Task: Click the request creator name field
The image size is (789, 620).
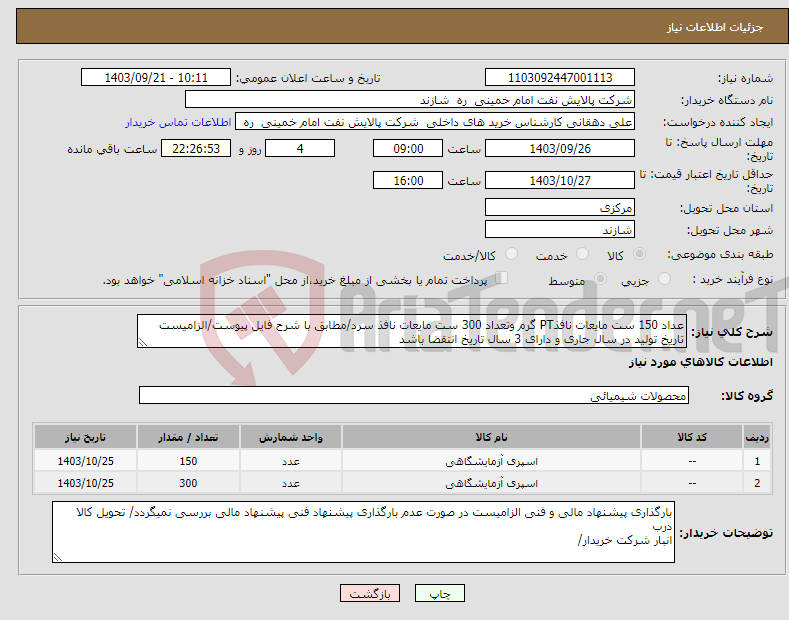Action: click(x=435, y=122)
